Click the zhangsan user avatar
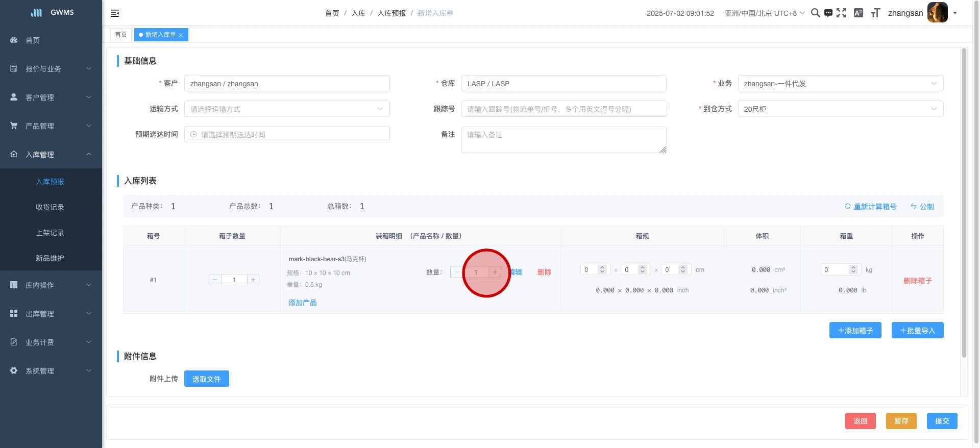The height and width of the screenshot is (448, 980). pos(937,13)
